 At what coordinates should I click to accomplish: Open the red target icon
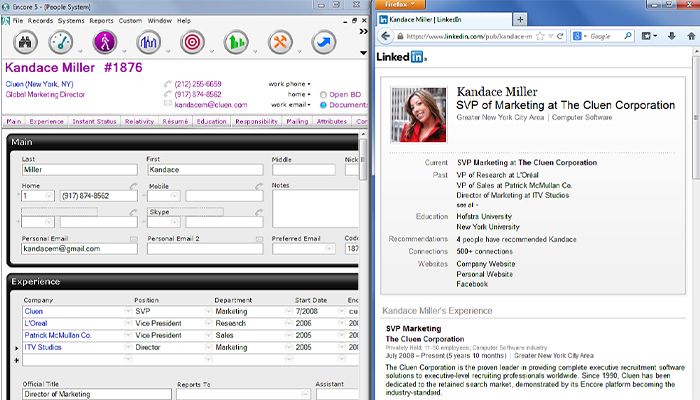click(191, 43)
